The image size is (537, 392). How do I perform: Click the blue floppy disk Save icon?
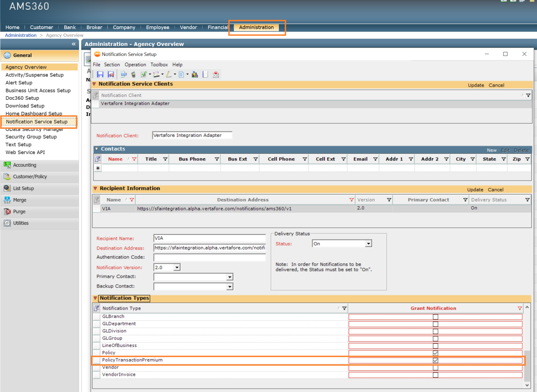tap(100, 74)
